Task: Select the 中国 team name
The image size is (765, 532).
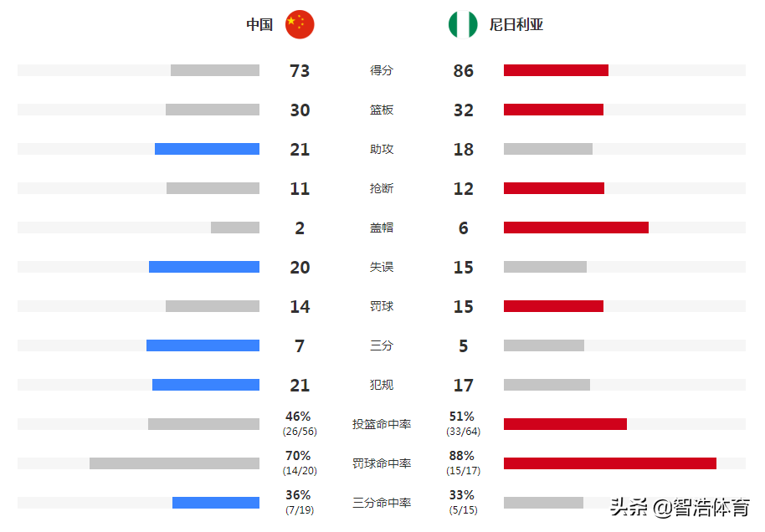Action: (259, 24)
